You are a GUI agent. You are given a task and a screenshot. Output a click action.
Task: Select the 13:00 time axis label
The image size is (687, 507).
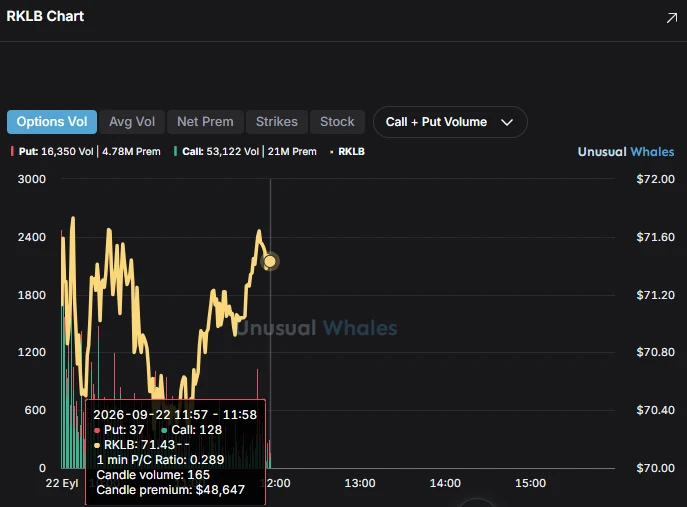pos(360,483)
